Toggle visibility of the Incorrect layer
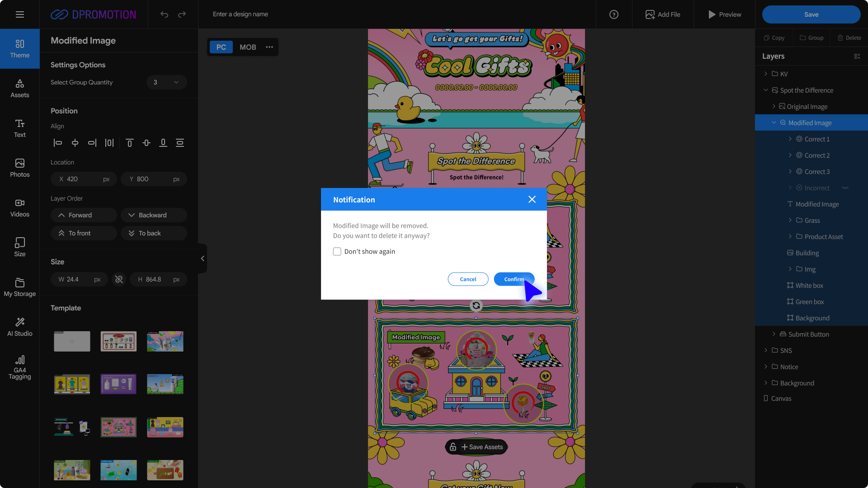This screenshot has width=868, height=488. (x=845, y=188)
